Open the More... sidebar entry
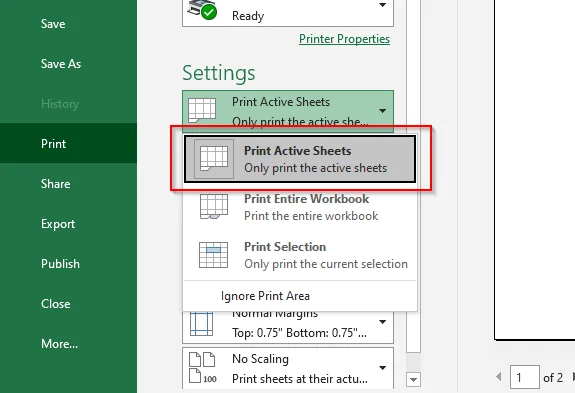The height and width of the screenshot is (393, 575). click(x=59, y=344)
